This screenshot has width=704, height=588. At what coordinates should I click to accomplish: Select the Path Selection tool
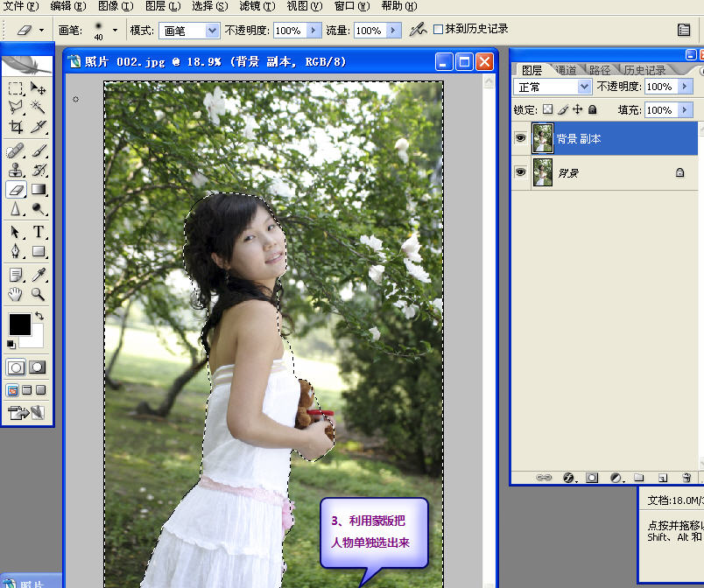[15, 232]
